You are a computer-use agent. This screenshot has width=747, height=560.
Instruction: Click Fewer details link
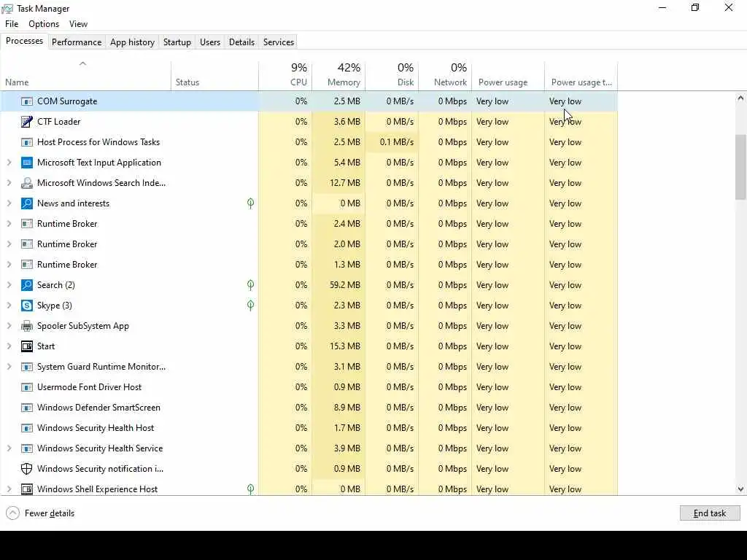point(50,513)
